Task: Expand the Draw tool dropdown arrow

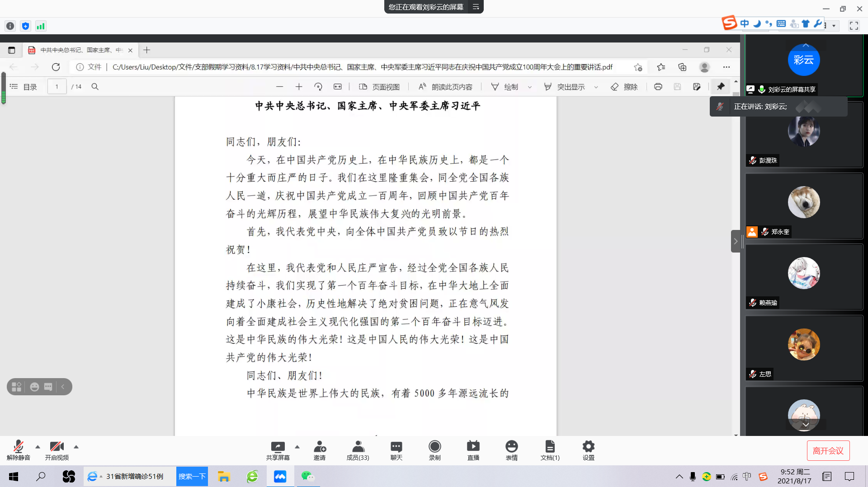Action: click(530, 87)
